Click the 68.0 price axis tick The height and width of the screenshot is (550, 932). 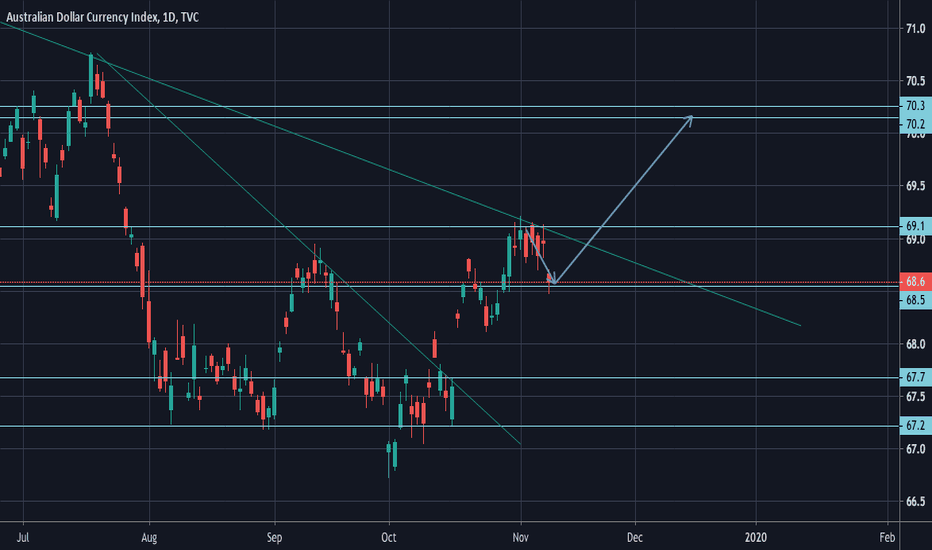(915, 344)
